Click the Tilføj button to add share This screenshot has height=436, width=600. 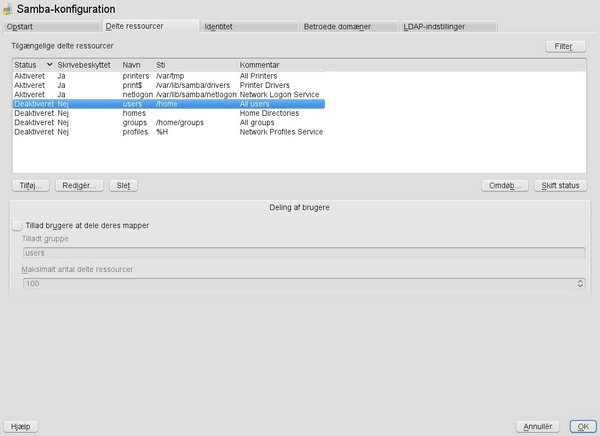(x=31, y=186)
